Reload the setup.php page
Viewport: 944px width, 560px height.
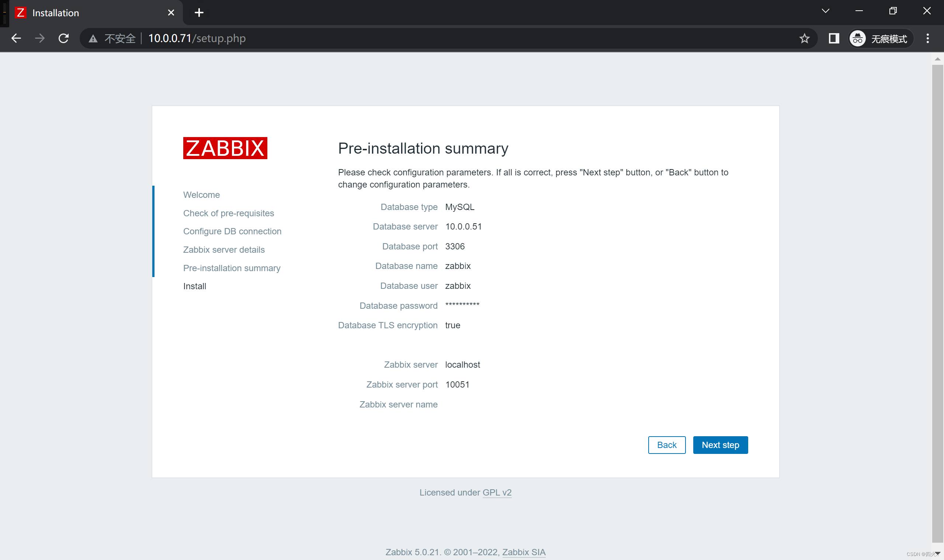tap(63, 38)
